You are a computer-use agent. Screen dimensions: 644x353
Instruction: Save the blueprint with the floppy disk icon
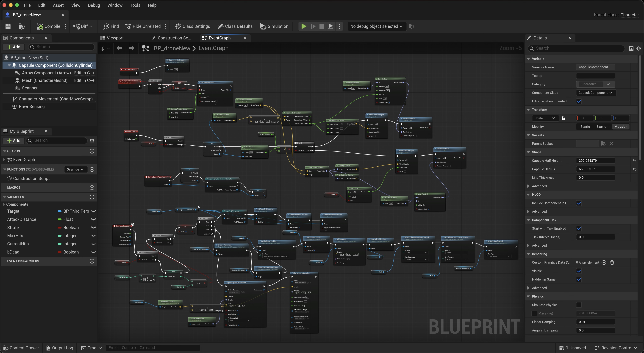coord(8,26)
